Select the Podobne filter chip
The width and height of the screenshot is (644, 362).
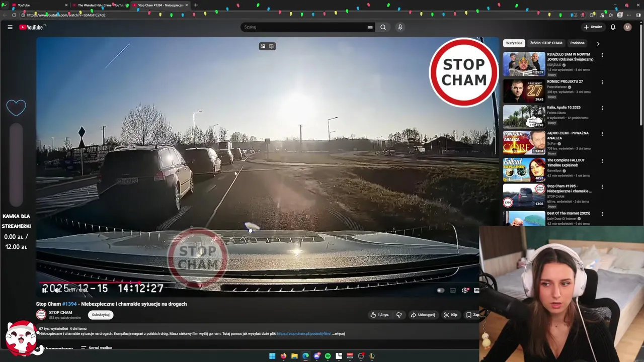click(x=577, y=43)
